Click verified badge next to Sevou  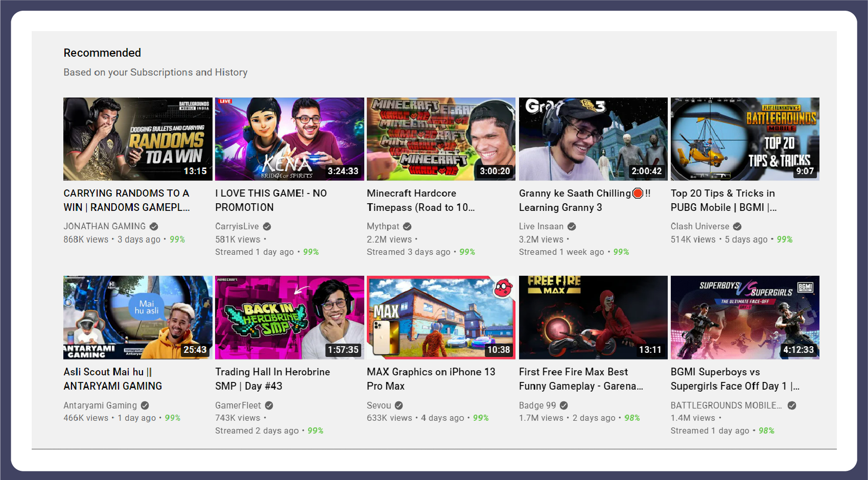click(x=399, y=405)
